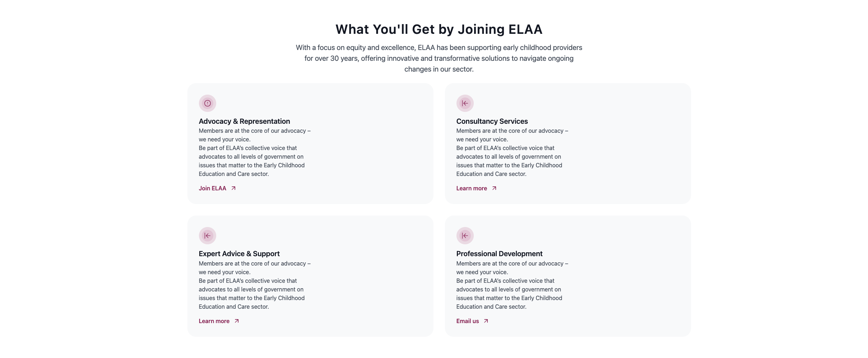868x358 pixels.
Task: Click the diagonal arrow beside Expert Advice's Learn more
Action: [237, 321]
